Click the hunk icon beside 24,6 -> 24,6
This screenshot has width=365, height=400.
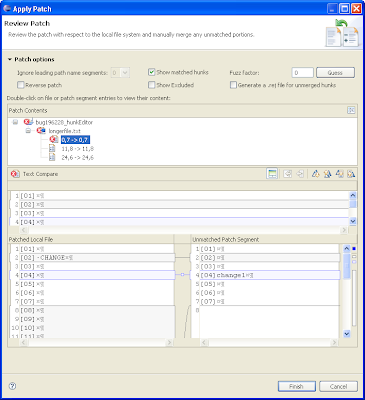pos(52,157)
